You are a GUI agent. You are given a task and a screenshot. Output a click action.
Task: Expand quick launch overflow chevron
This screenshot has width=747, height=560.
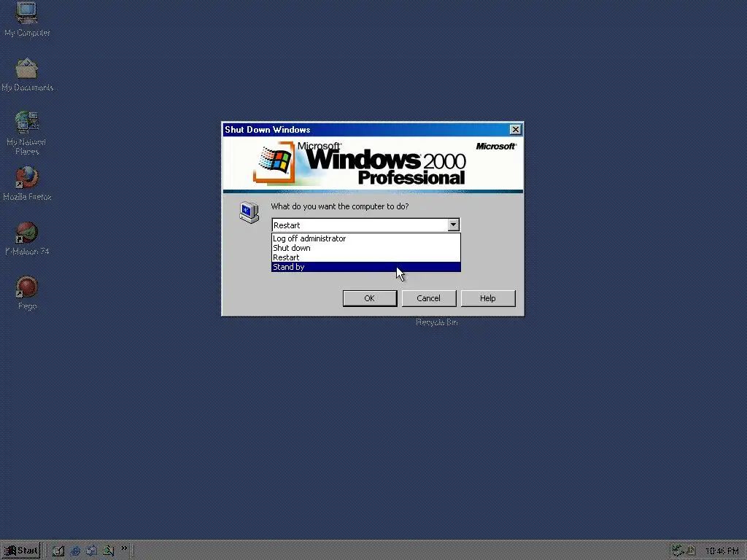point(124,548)
